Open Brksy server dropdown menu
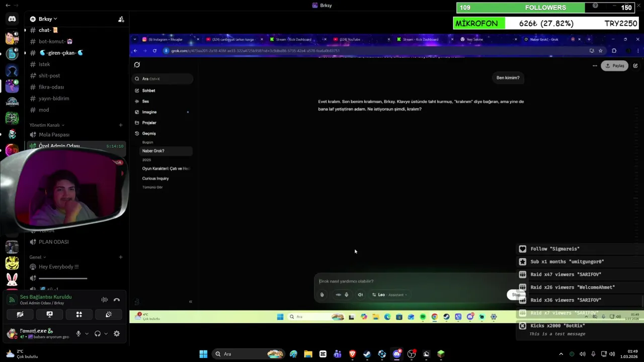This screenshot has width=644, height=362. pos(44,19)
